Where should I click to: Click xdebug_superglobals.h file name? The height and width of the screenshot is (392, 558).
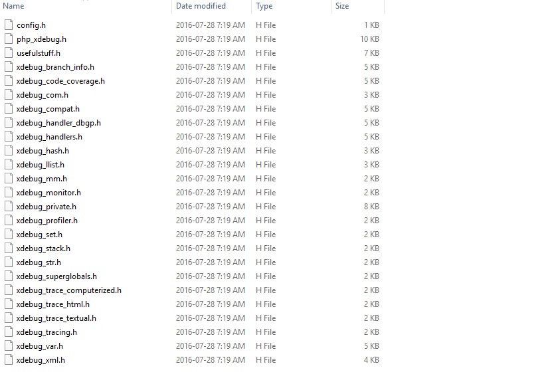56,276
